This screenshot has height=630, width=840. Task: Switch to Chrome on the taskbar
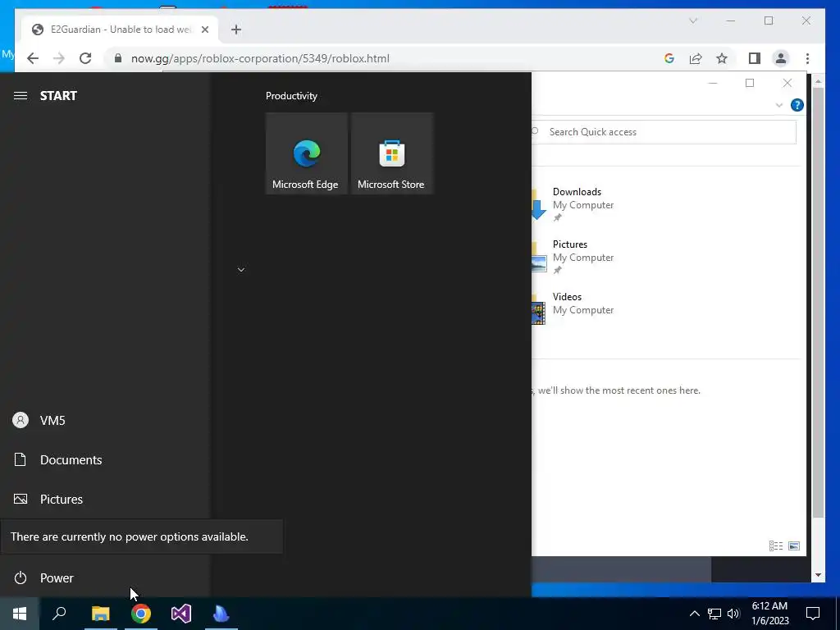141,614
